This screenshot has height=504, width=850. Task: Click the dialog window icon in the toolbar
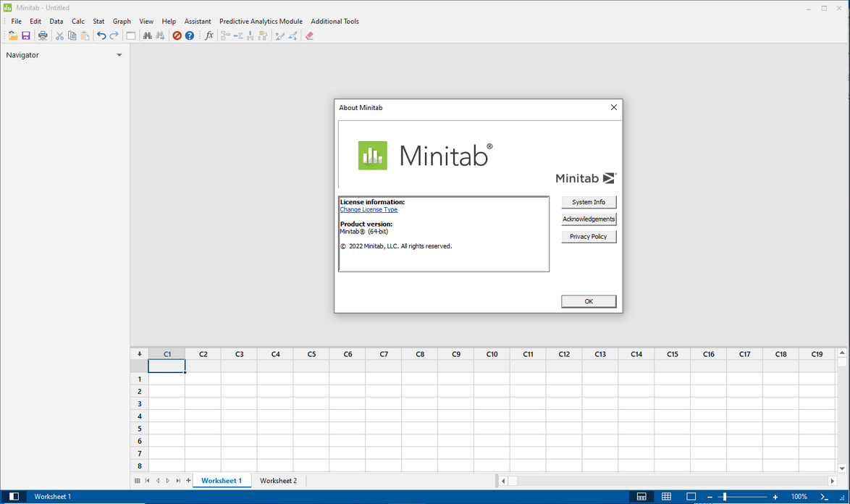(x=130, y=35)
